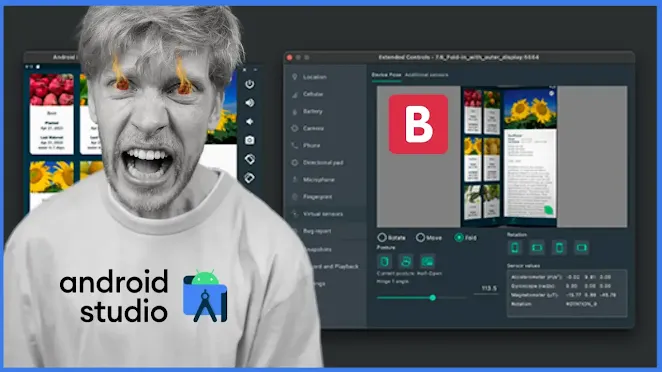Image resolution: width=662 pixels, height=372 pixels.
Task: Select the leftmost Posture icon (closed device)
Action: click(x=384, y=261)
